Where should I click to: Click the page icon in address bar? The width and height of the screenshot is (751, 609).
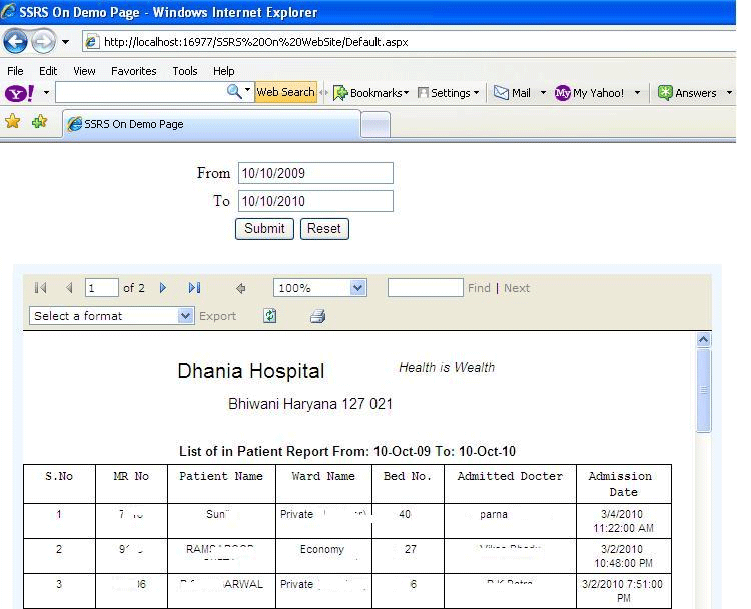[x=91, y=42]
